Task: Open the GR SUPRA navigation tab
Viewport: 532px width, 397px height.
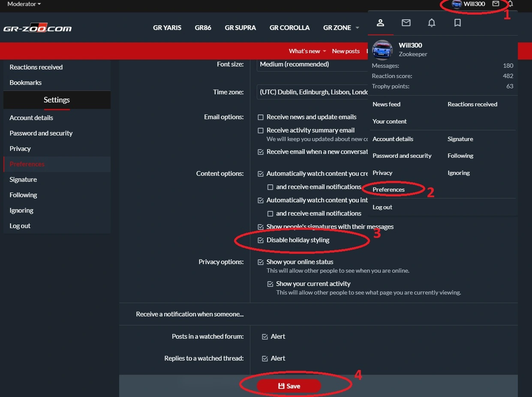Action: coord(240,28)
